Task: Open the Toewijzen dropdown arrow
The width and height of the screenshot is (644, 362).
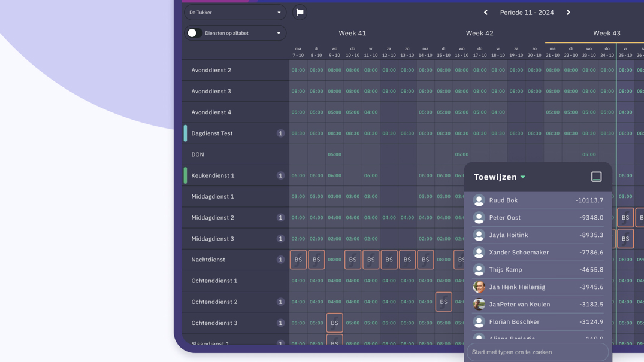Action: tap(523, 177)
